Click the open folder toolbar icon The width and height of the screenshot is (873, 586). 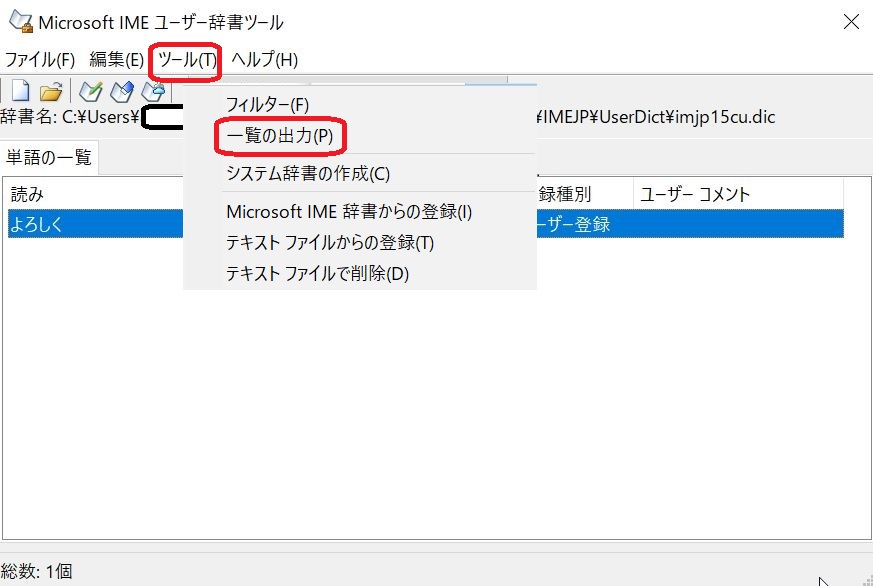click(x=51, y=91)
